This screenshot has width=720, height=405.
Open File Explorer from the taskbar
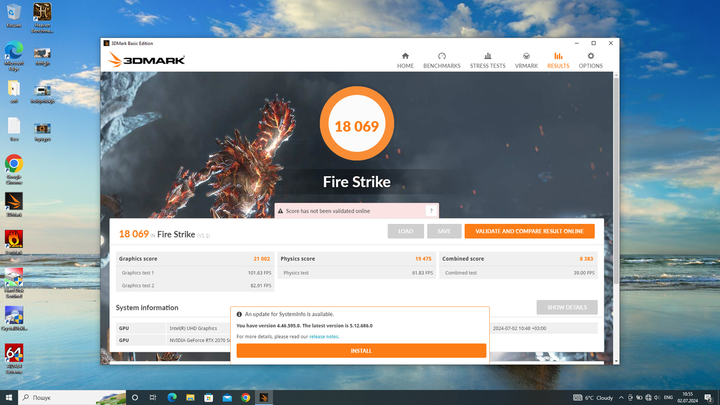tap(190, 397)
